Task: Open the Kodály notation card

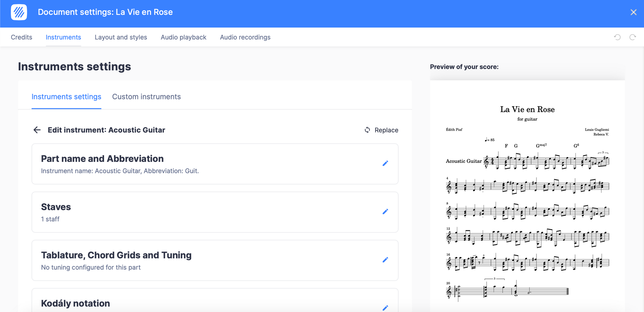Action: click(215, 300)
